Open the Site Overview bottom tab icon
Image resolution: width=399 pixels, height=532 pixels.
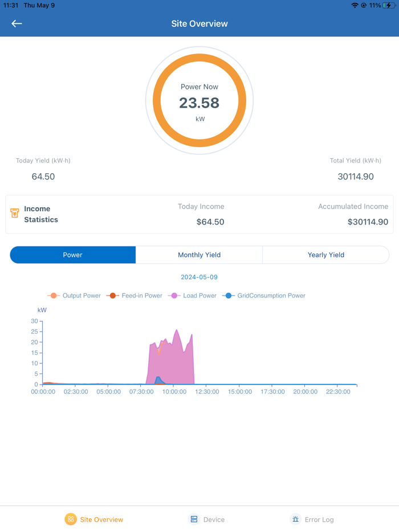click(71, 519)
